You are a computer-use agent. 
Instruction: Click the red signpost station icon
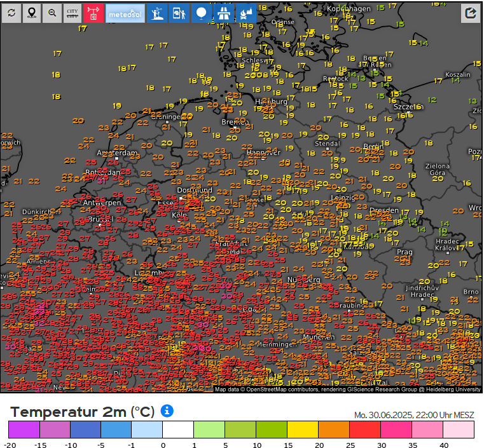tap(93, 13)
